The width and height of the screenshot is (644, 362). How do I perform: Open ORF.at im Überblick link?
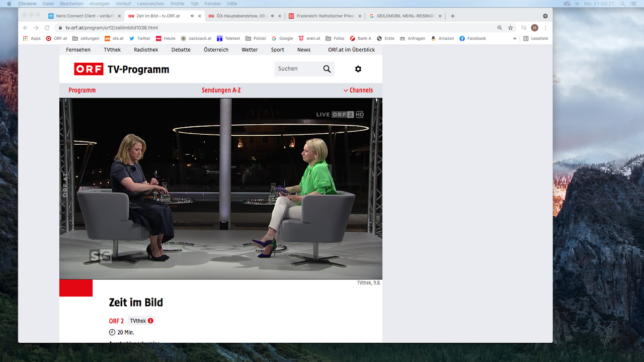coord(351,50)
